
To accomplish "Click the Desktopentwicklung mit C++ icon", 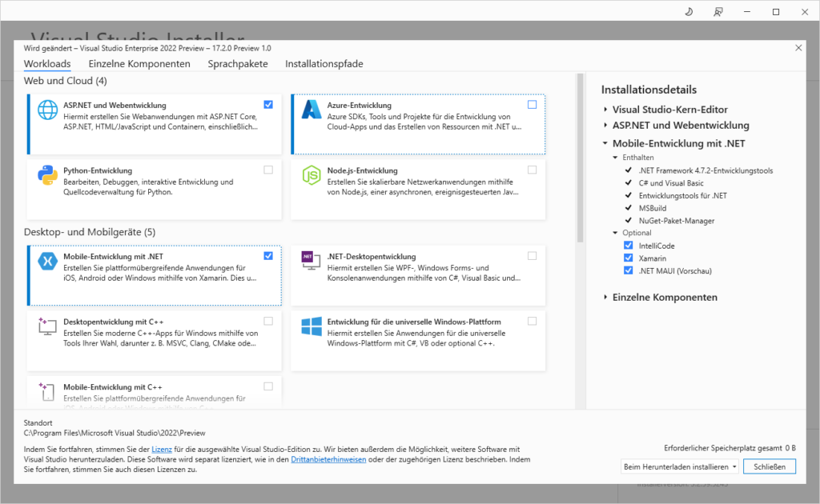I will 48,326.
